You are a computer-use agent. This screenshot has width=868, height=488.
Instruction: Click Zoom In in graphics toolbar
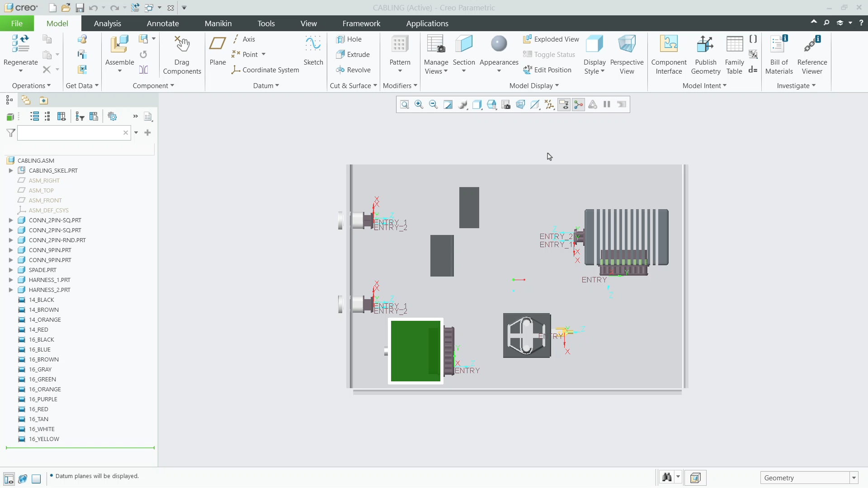419,105
